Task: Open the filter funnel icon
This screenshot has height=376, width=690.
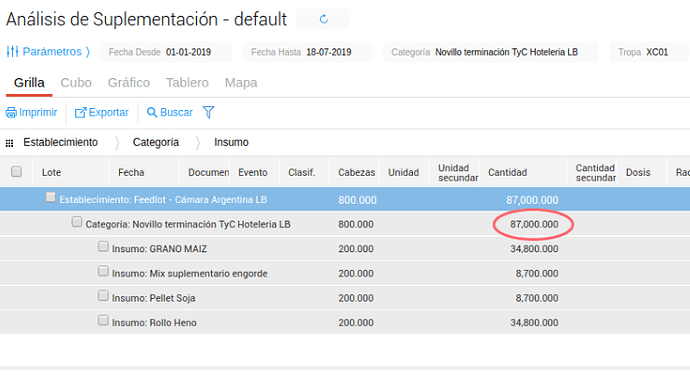Action: (x=209, y=112)
